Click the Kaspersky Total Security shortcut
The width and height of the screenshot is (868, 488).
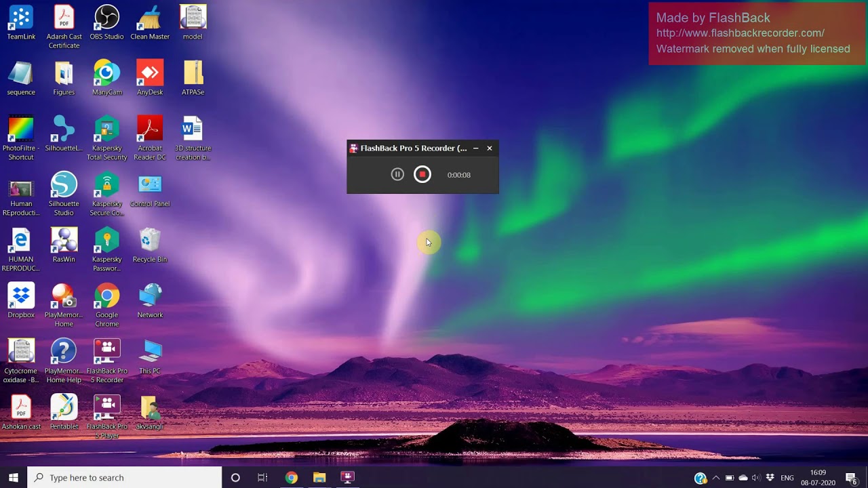106,138
